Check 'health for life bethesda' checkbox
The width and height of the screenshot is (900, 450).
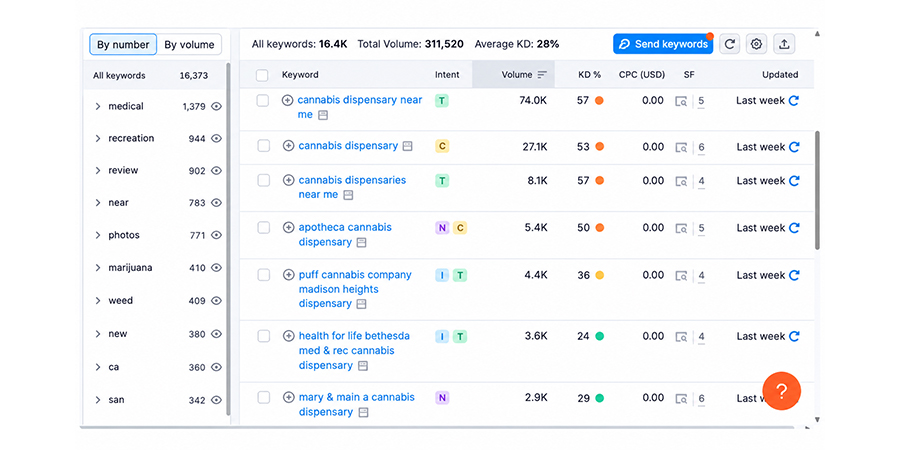tap(263, 336)
